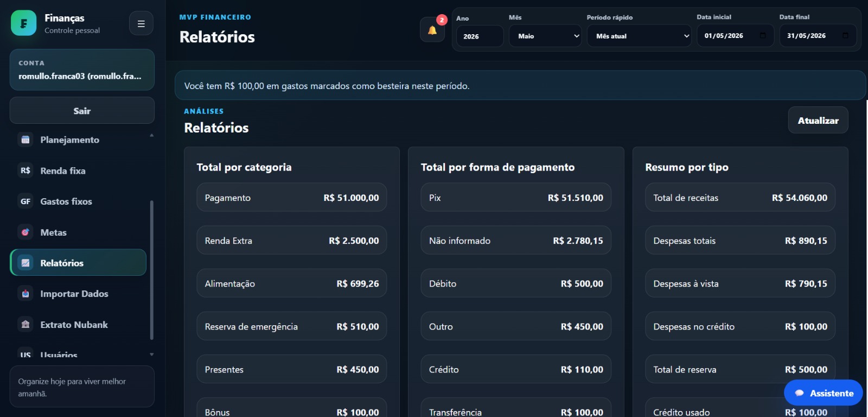Viewport: 868px width, 417px height.
Task: Click the sidebar scroll up arrow
Action: click(152, 135)
